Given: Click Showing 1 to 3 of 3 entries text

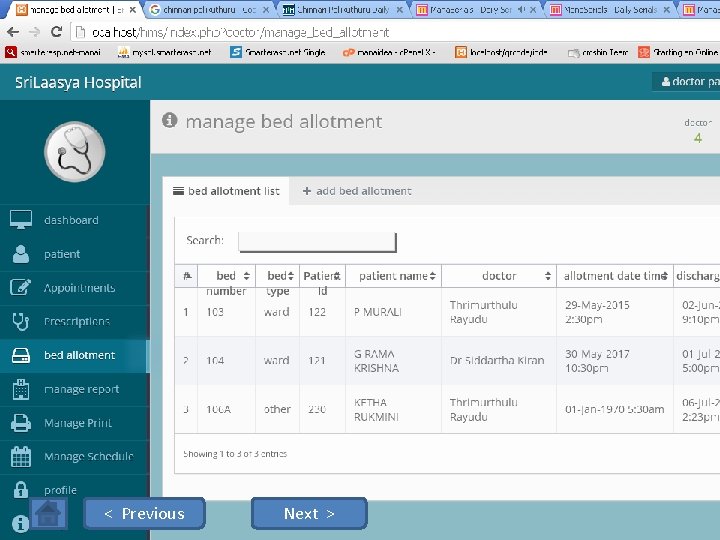Looking at the screenshot, I should coord(235,454).
